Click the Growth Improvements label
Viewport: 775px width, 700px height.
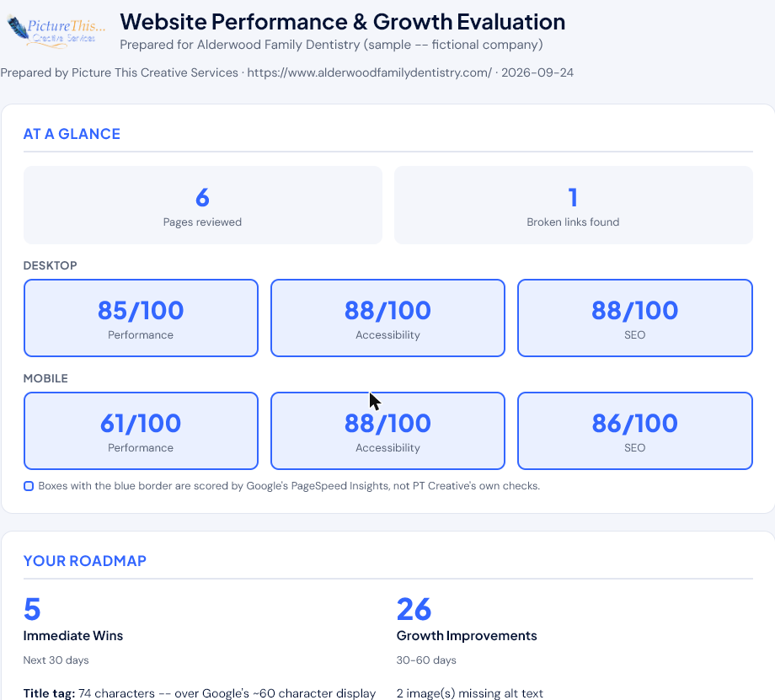click(x=467, y=636)
